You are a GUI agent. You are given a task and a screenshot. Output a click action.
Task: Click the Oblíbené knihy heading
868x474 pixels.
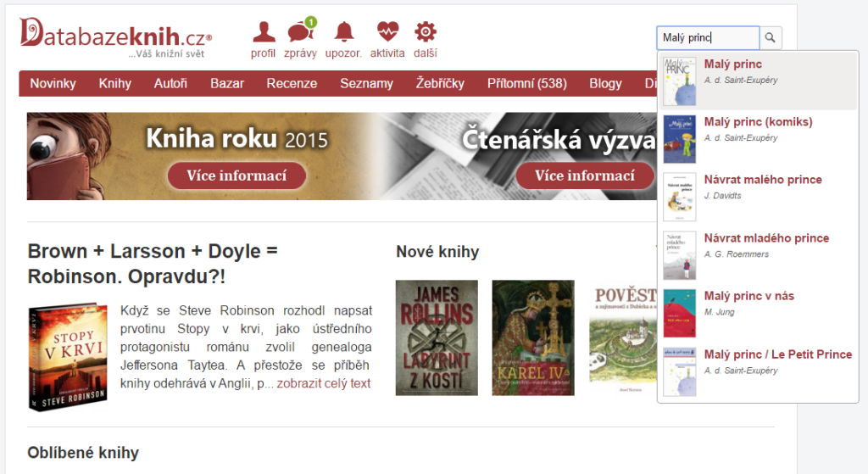[x=83, y=453]
